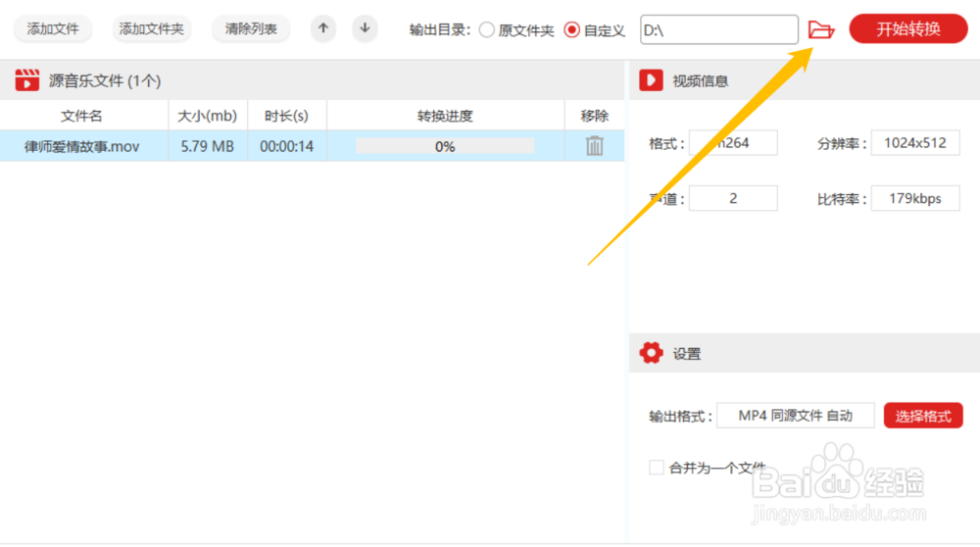Viewport: 980px width, 547px height.
Task: Click the 时长(s) column header
Action: (x=286, y=116)
